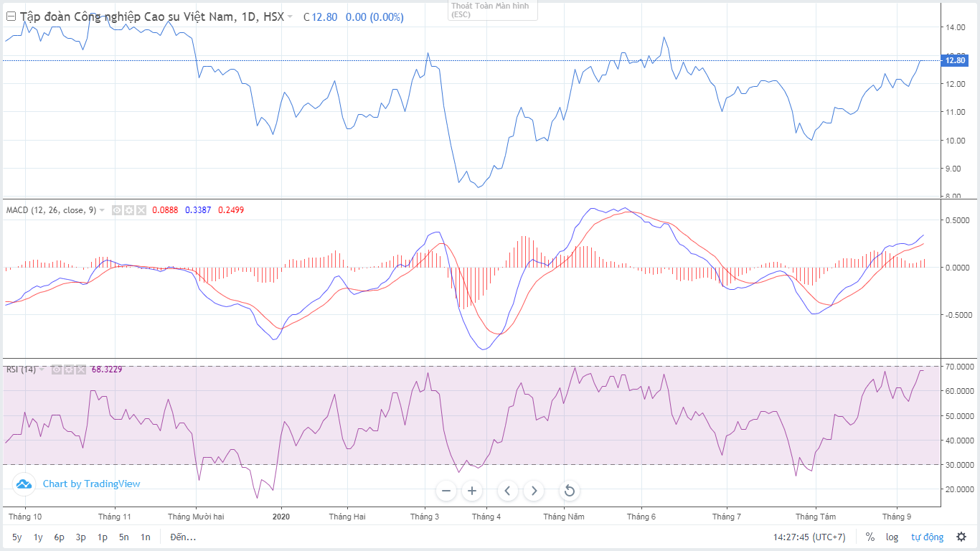This screenshot has width=980, height=551.
Task: Open chart settings gear in bottom bar
Action: [961, 537]
